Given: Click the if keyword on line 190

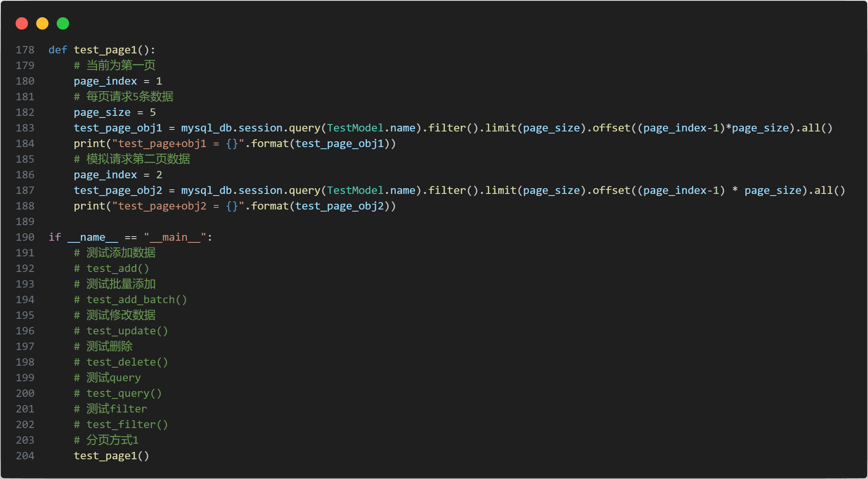Looking at the screenshot, I should (55, 237).
